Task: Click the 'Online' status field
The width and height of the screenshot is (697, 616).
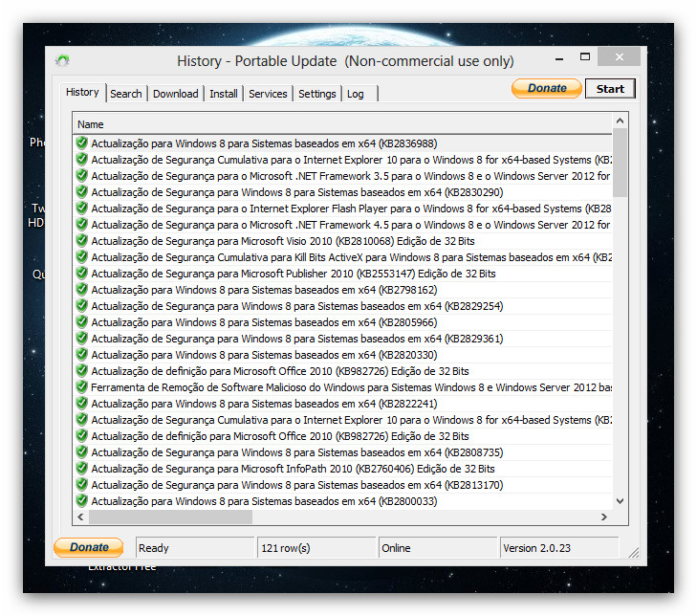Action: click(438, 547)
